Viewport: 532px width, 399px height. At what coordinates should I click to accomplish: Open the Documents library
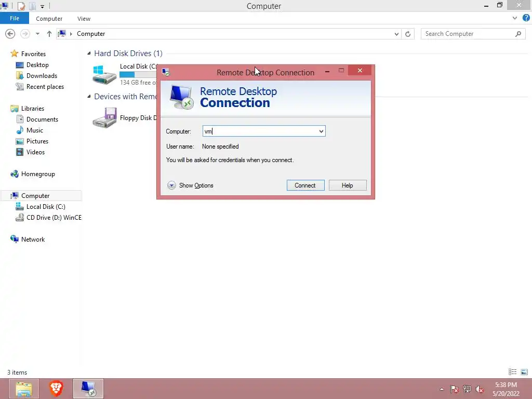(x=42, y=119)
